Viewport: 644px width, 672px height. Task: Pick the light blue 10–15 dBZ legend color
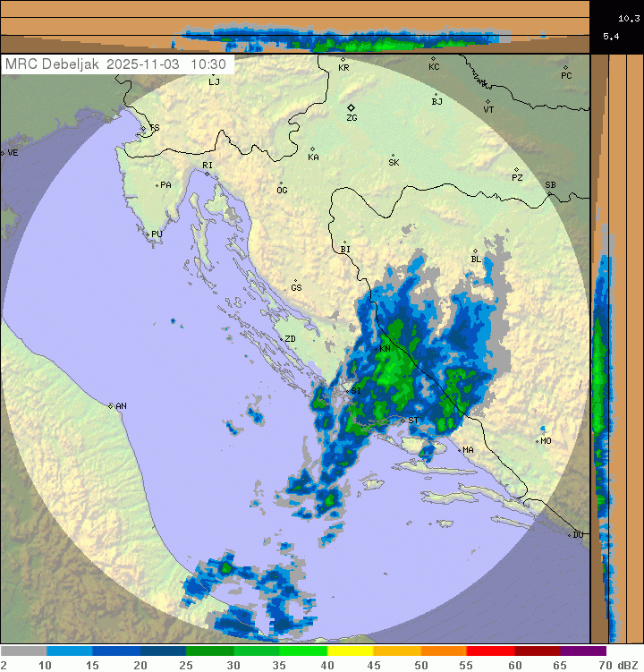(70, 651)
